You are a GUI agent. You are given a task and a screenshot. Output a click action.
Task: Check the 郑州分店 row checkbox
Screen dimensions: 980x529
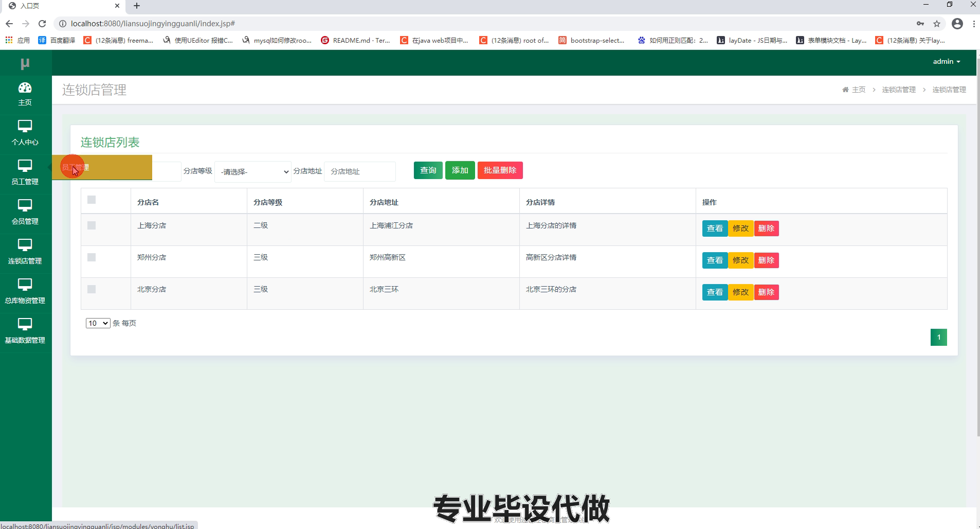(x=92, y=257)
